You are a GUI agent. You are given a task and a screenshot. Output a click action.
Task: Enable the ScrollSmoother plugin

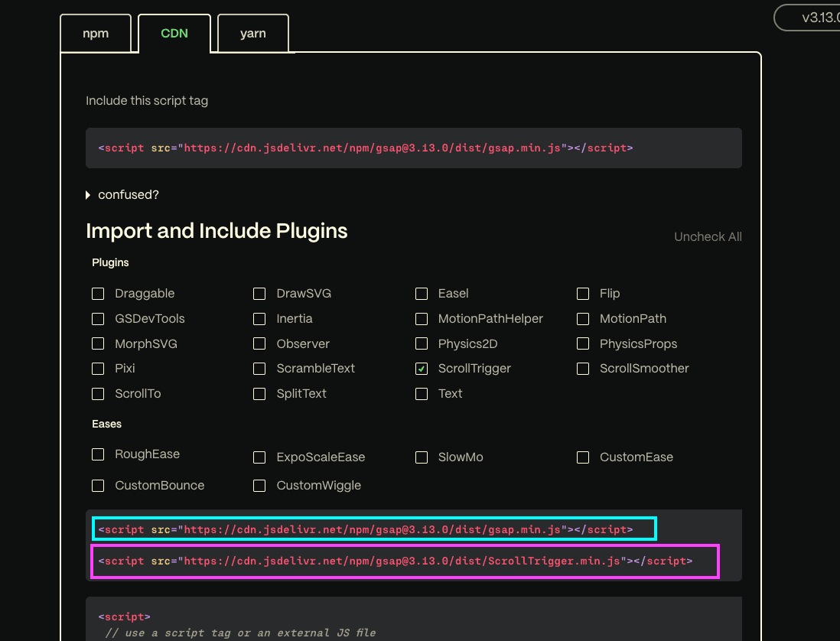[583, 369]
